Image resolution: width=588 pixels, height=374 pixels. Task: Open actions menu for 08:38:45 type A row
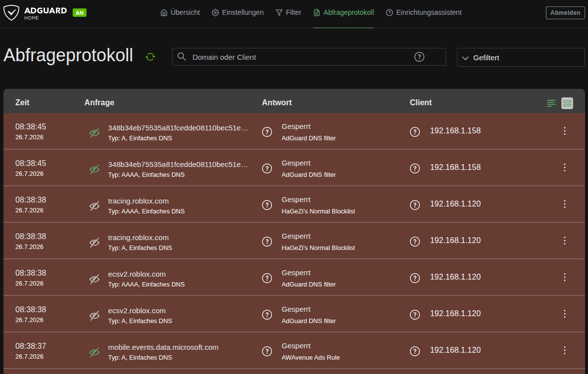[x=564, y=131]
